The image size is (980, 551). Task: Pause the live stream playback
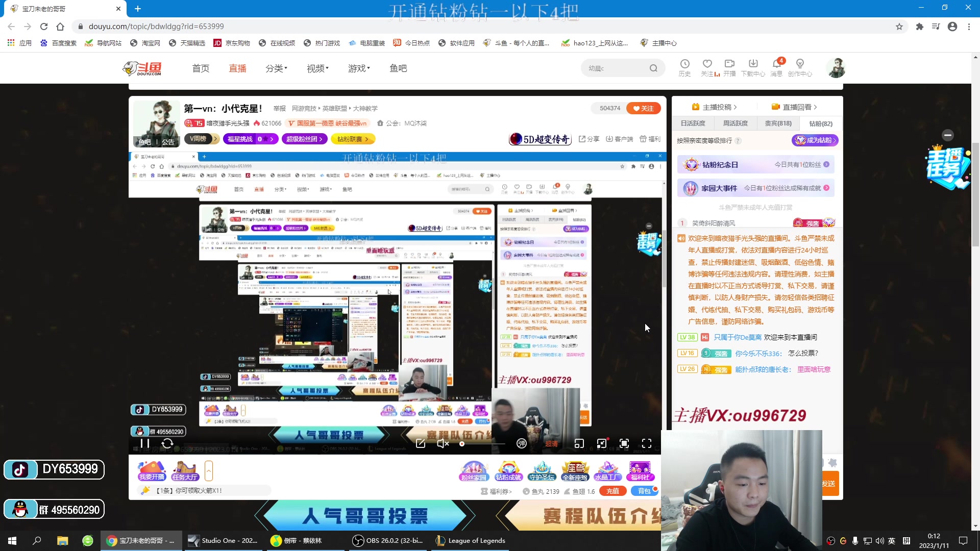click(x=144, y=443)
